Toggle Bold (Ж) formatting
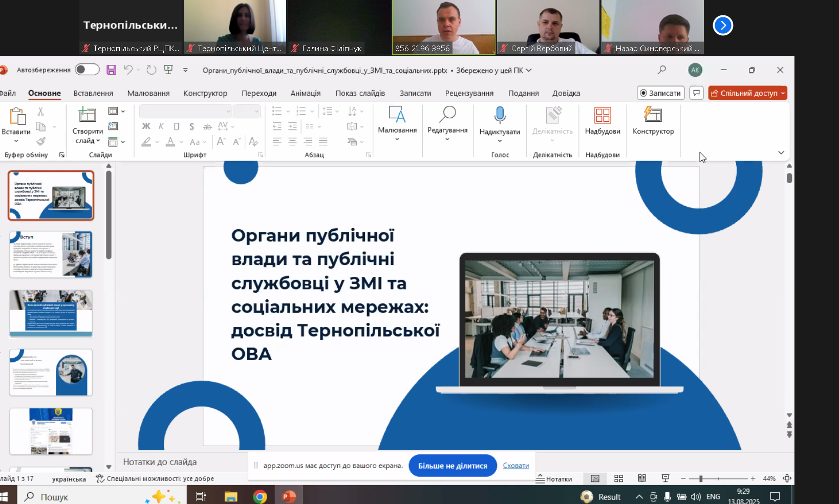 (x=146, y=126)
